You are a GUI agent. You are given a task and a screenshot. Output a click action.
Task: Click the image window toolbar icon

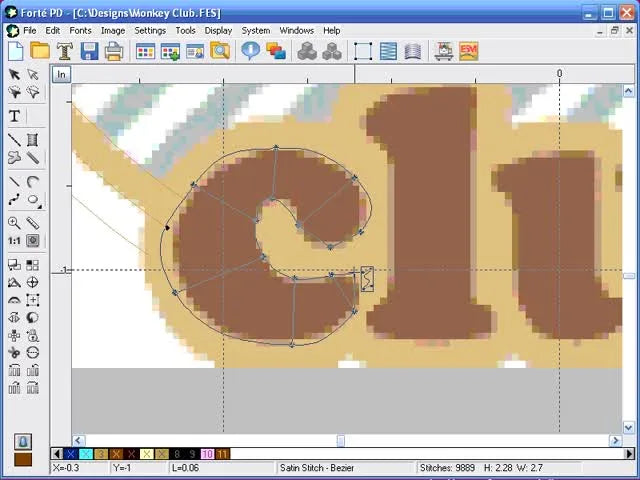195,51
